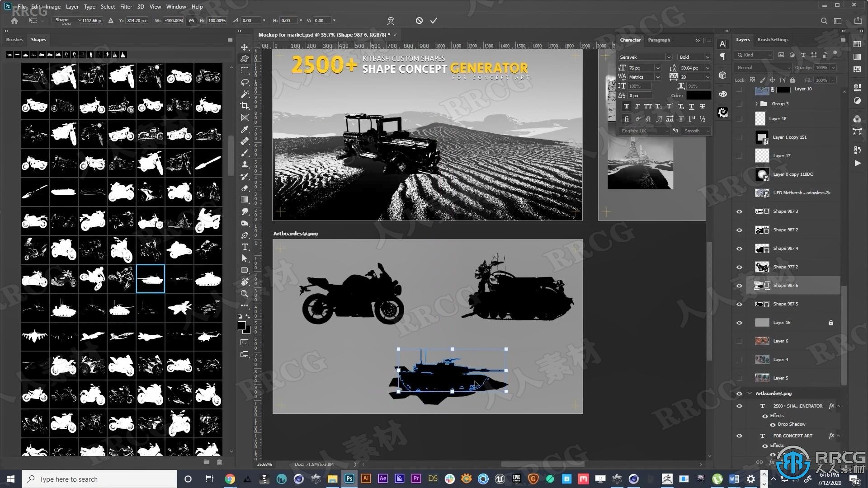
Task: Select the Path Selection tool
Action: tap(245, 258)
